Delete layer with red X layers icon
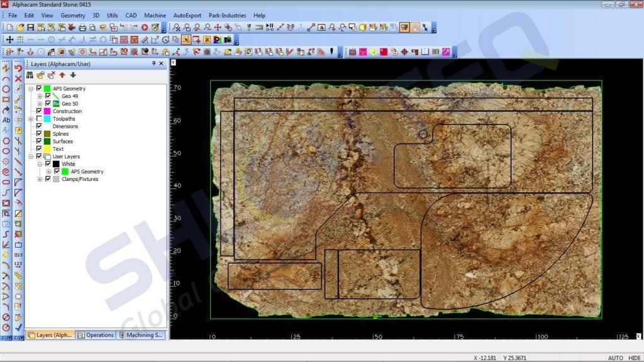 [52, 75]
